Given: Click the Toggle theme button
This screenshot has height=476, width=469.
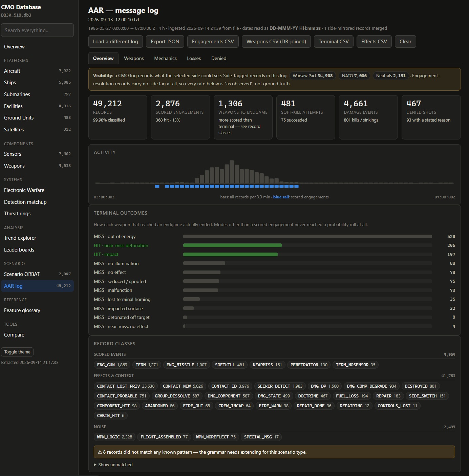Looking at the screenshot, I should tap(17, 352).
